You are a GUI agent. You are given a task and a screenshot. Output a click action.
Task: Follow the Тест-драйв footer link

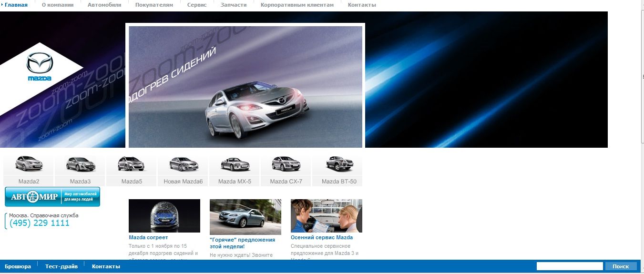61,266
